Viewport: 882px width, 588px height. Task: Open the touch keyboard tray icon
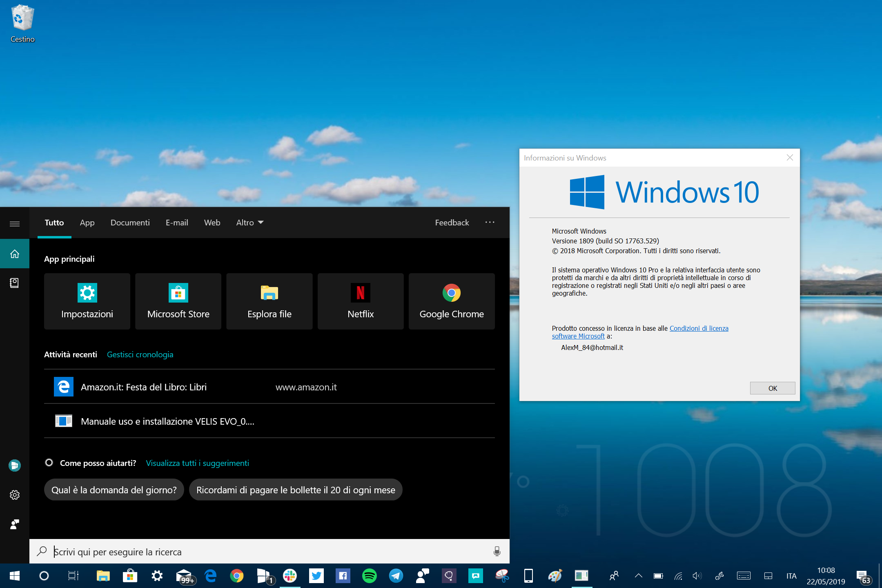[x=744, y=576]
